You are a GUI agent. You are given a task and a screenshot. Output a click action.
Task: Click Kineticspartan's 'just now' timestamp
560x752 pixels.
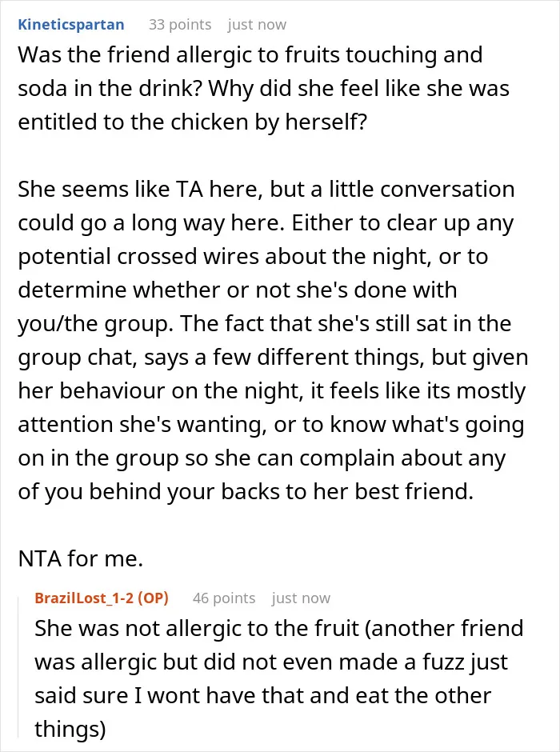pyautogui.click(x=257, y=25)
